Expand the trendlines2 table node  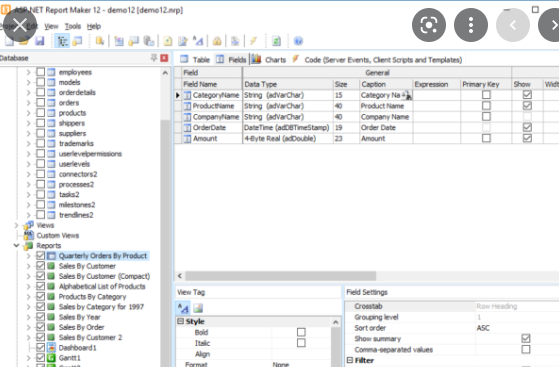coord(29,215)
